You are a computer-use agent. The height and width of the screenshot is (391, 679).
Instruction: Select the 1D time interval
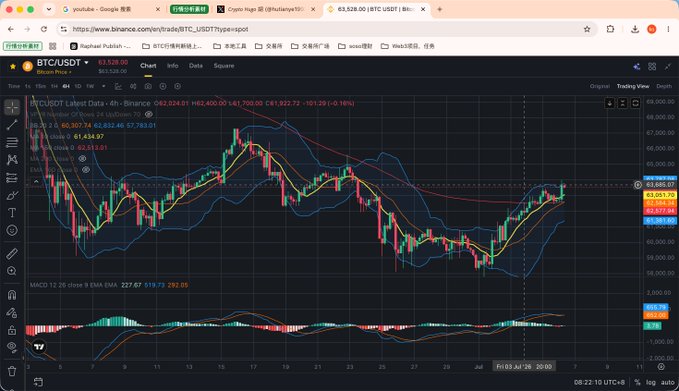(78, 86)
